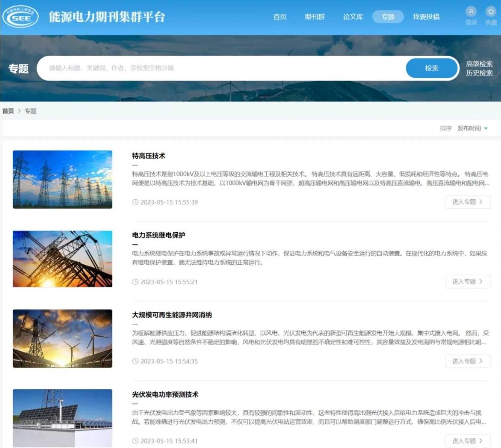Open 高级检索 advanced search
Screen dimensions: 501x448
click(x=479, y=64)
